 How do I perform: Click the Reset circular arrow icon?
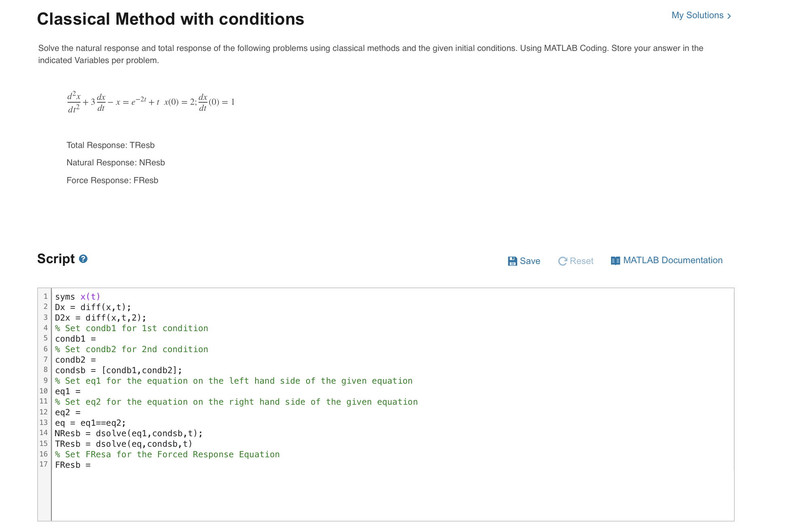[562, 261]
